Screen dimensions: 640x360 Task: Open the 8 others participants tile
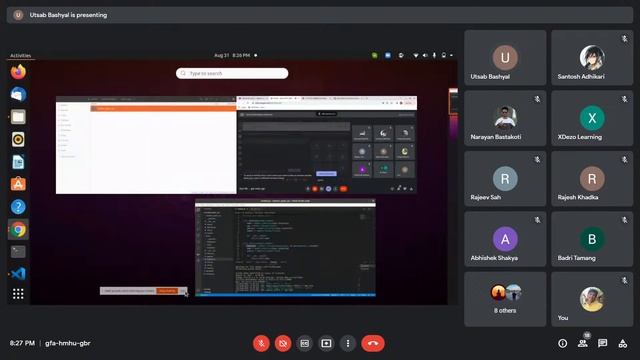point(505,299)
